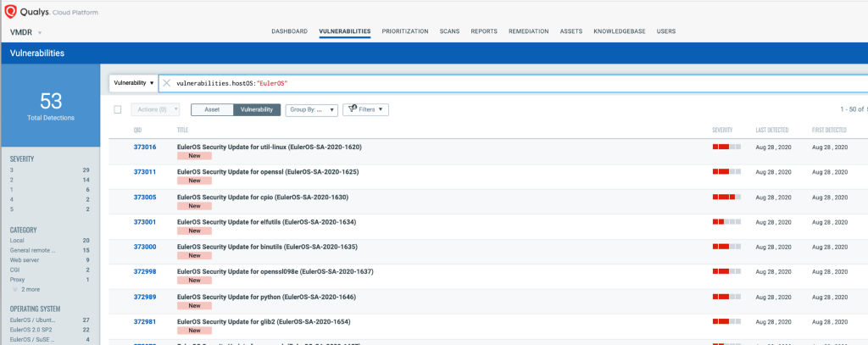868x345 pixels.
Task: Open QID 373011 details
Action: click(144, 172)
